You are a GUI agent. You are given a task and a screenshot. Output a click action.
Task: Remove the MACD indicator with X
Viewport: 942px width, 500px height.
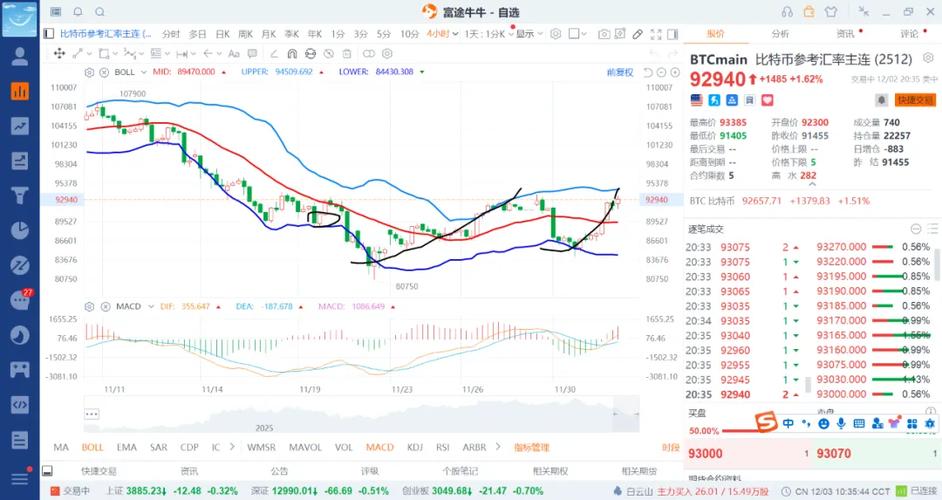pos(105,306)
